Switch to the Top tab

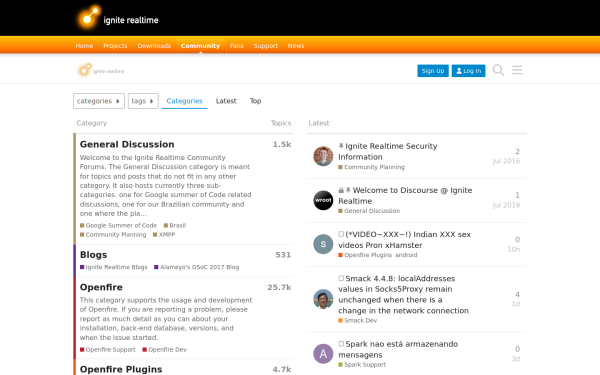coord(255,101)
